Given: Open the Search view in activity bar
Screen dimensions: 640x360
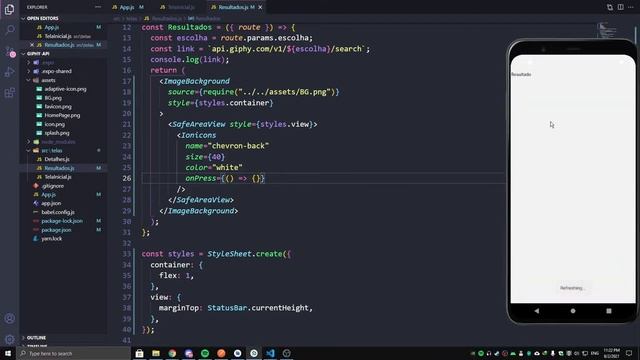Looking at the screenshot, I should (9, 29).
